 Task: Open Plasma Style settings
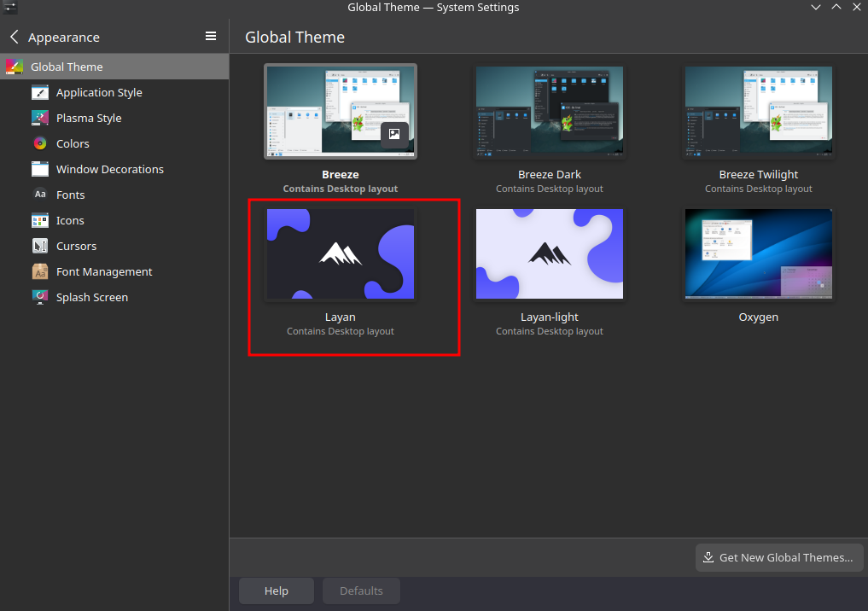click(x=114, y=118)
